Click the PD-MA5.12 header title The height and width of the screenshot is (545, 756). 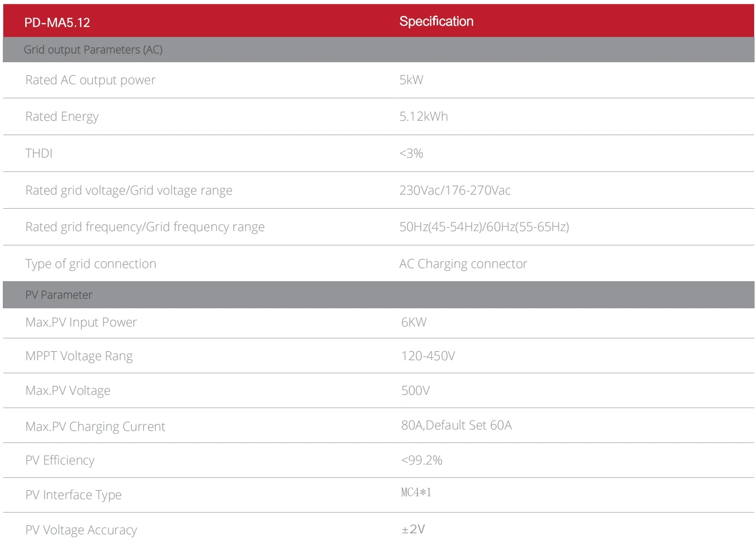pyautogui.click(x=57, y=22)
